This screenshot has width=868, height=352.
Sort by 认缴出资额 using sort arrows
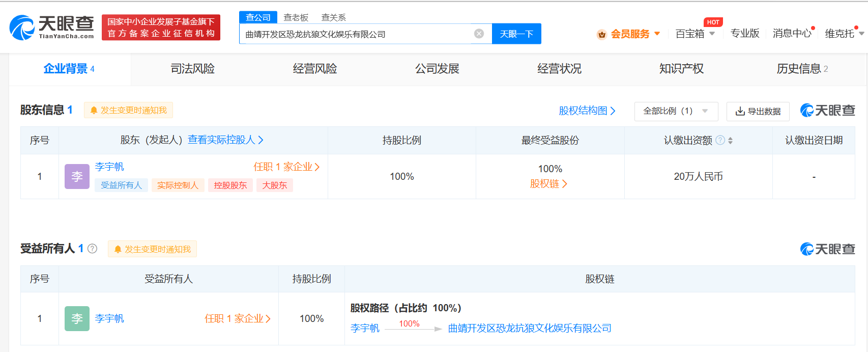[731, 141]
